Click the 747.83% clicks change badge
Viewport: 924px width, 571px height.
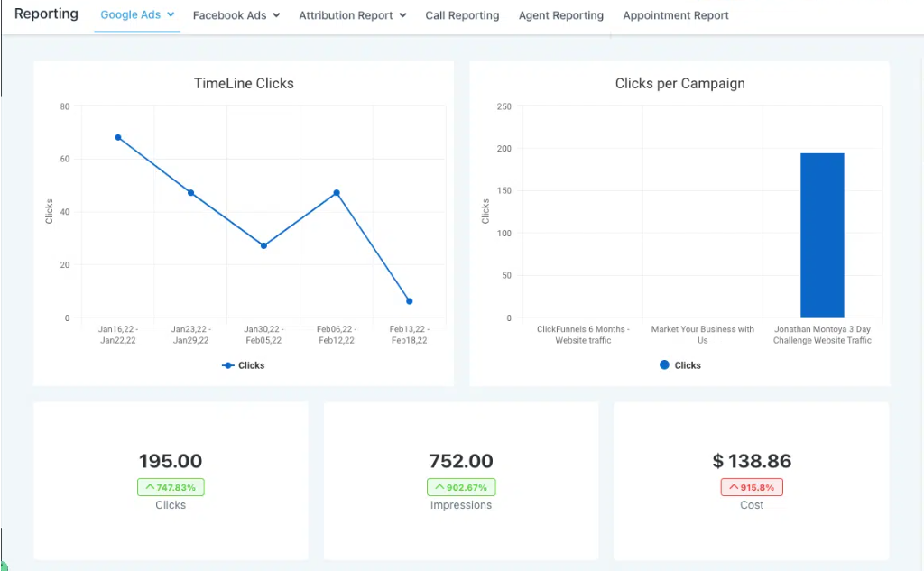(x=171, y=487)
